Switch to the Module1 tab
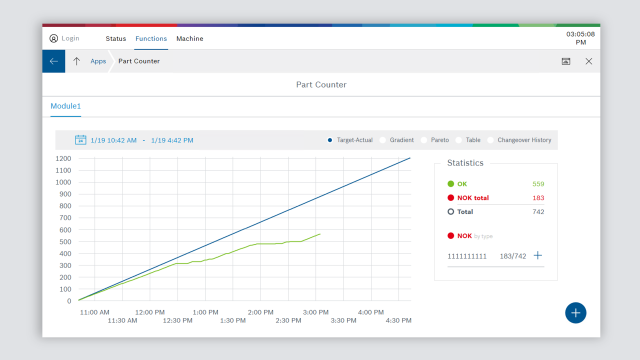This screenshot has height=360, width=640. coord(66,106)
